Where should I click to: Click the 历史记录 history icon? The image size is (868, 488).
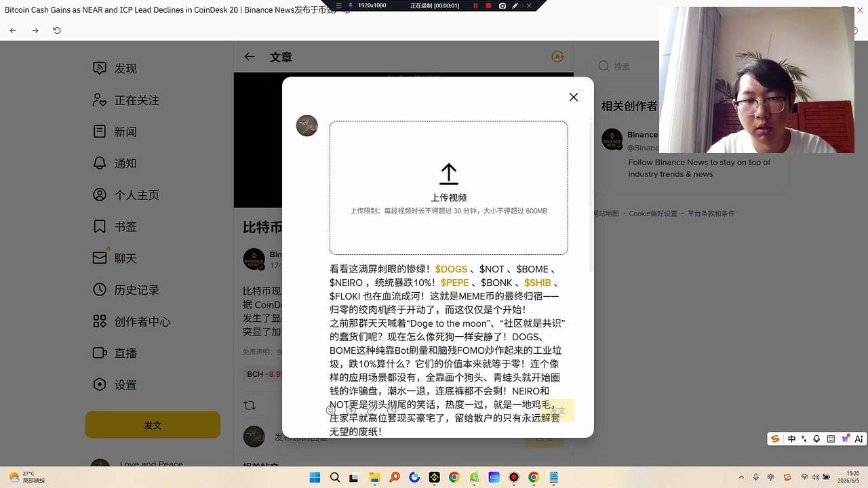point(100,289)
